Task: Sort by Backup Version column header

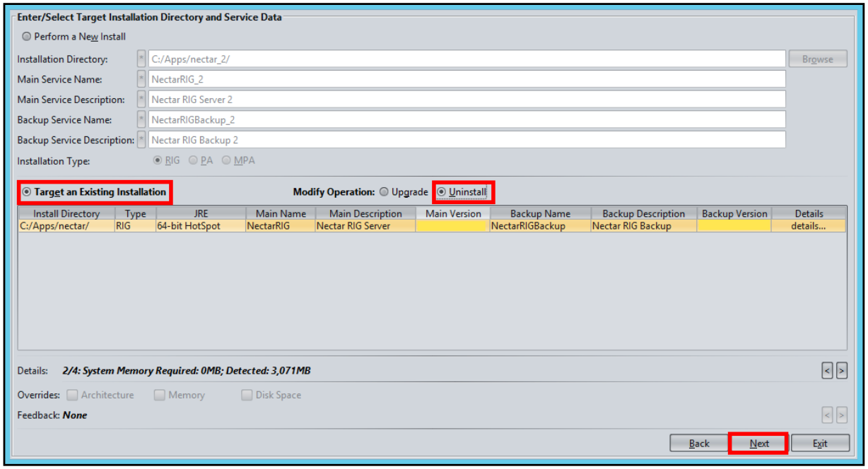Action: 734,213
